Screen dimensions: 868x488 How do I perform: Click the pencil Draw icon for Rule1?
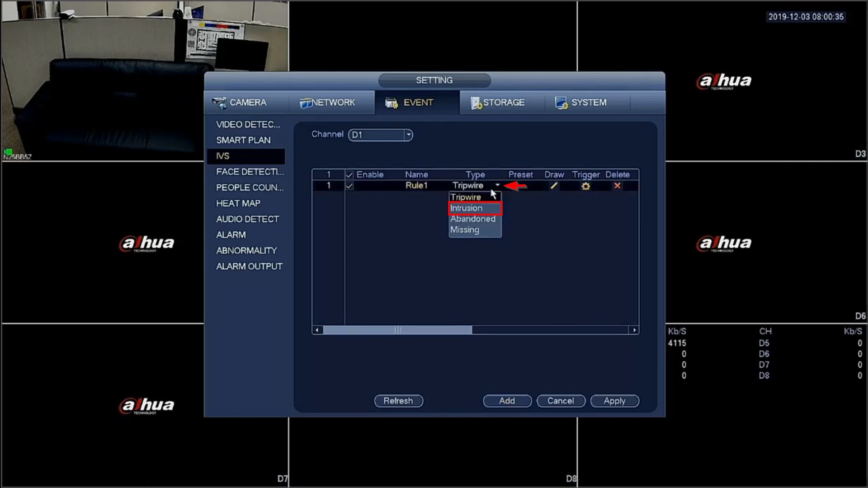(554, 186)
